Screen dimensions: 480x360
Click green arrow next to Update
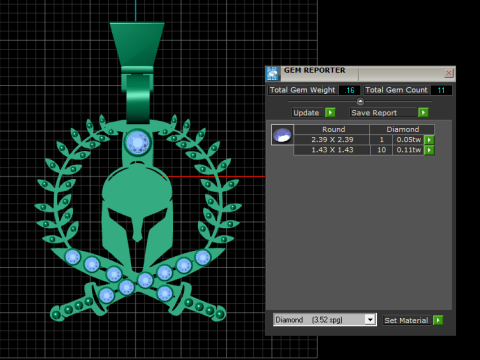(x=330, y=113)
